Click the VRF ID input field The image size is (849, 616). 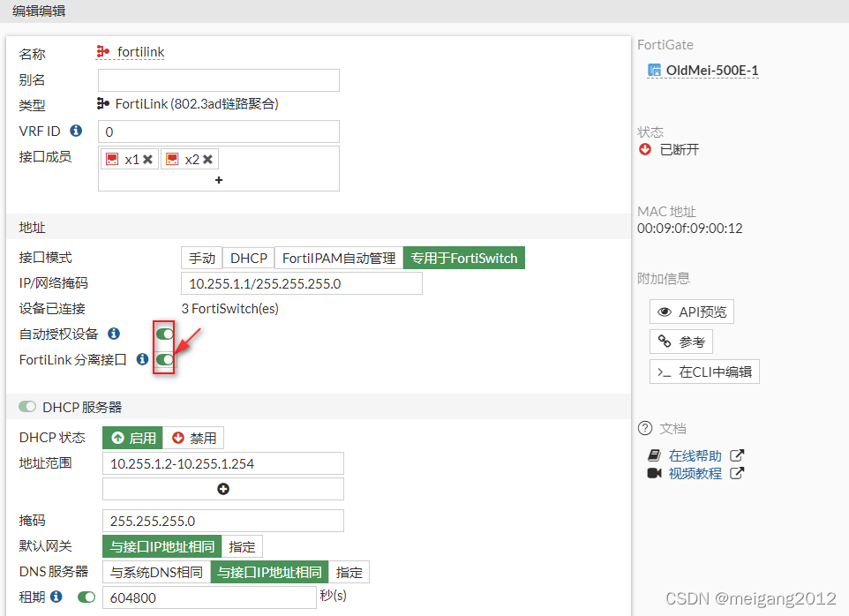pyautogui.click(x=219, y=131)
